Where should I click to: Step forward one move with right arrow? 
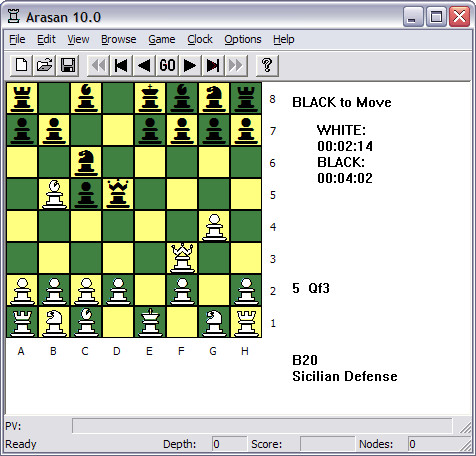coord(190,65)
